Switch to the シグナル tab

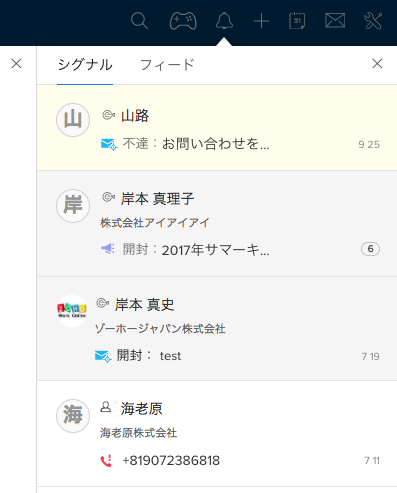click(x=85, y=65)
